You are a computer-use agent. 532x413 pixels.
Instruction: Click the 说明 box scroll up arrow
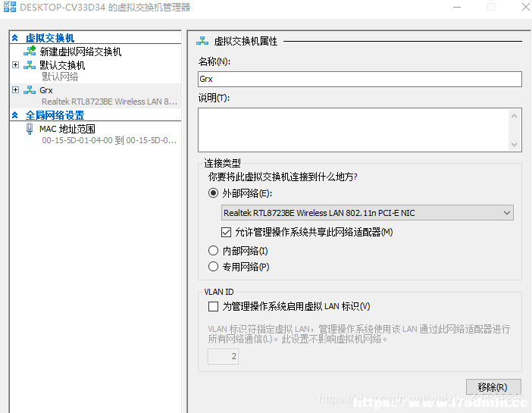coord(514,116)
